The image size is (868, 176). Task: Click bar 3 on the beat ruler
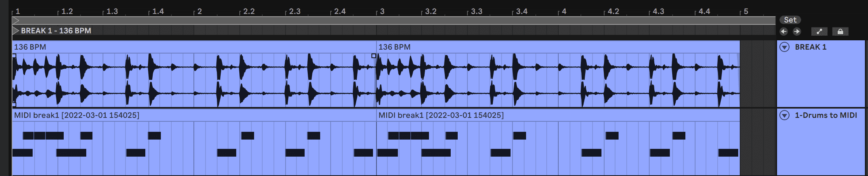coord(382,11)
